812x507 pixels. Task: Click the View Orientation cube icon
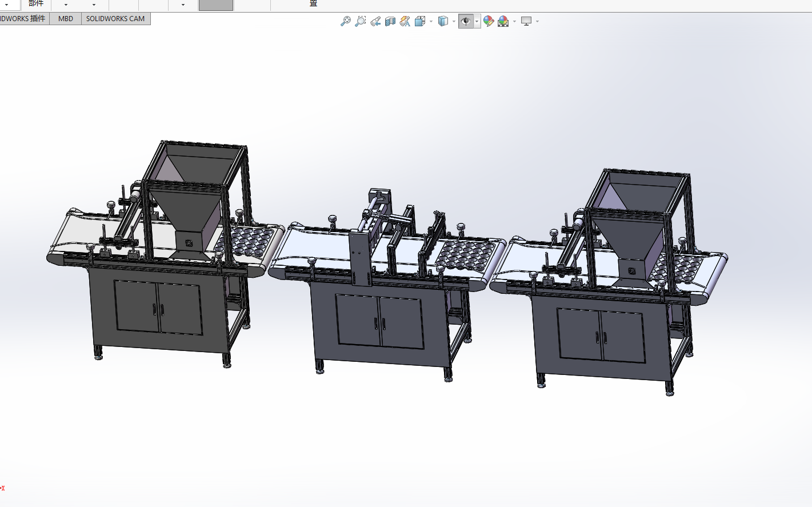[420, 21]
